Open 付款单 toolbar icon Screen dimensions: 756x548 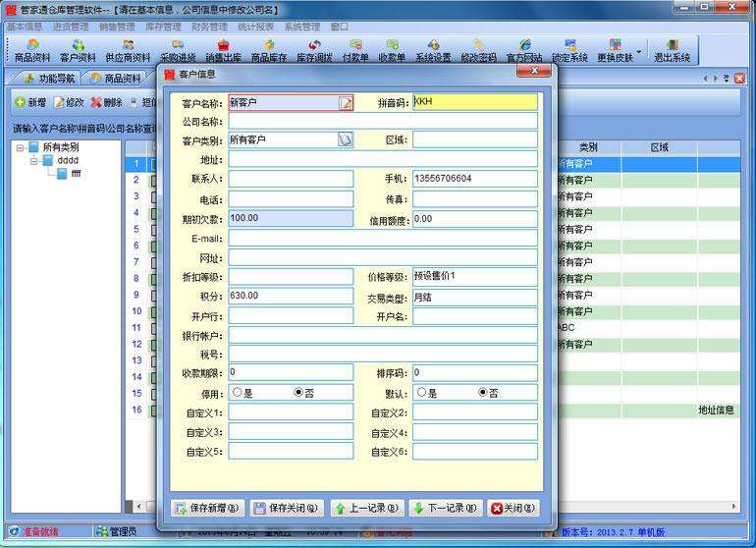click(355, 51)
